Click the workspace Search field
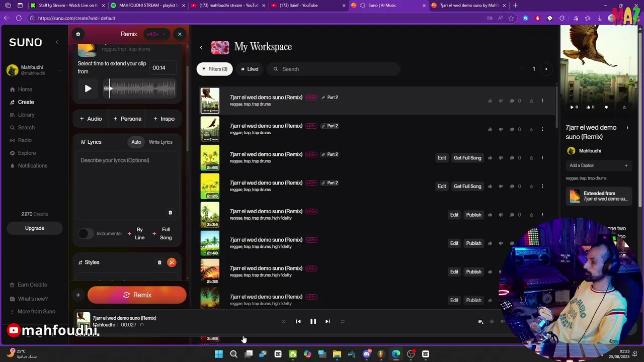 coord(334,69)
